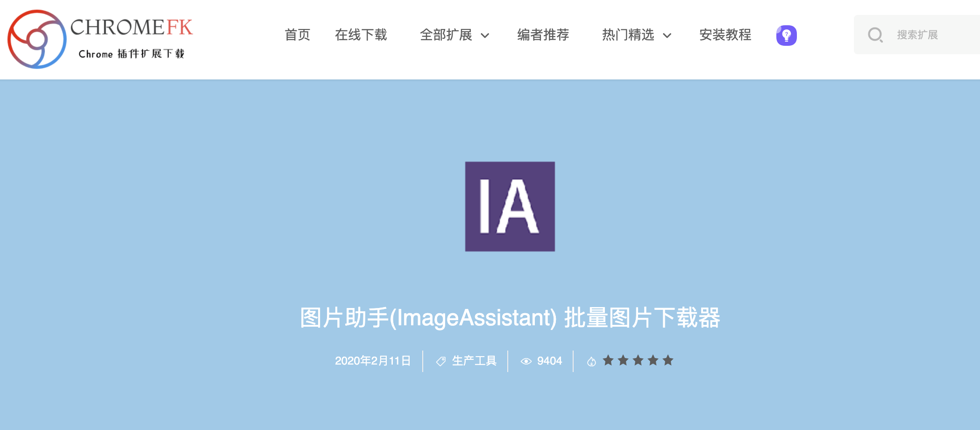This screenshot has width=980, height=430.
Task: Click the tag icon beside 生产工具
Action: (440, 361)
